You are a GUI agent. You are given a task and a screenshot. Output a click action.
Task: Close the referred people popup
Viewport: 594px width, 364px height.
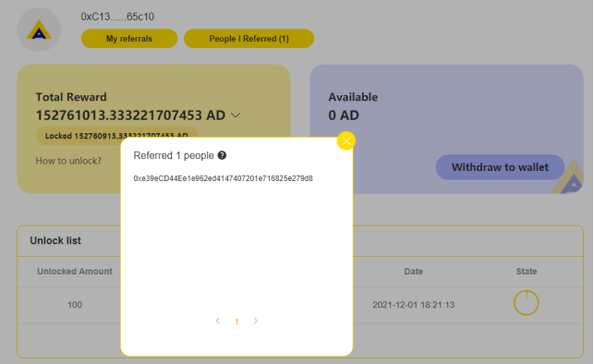pyautogui.click(x=345, y=141)
